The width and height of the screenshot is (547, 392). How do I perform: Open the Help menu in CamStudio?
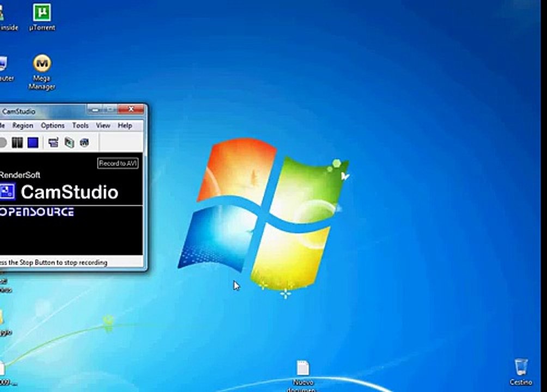[x=125, y=125]
